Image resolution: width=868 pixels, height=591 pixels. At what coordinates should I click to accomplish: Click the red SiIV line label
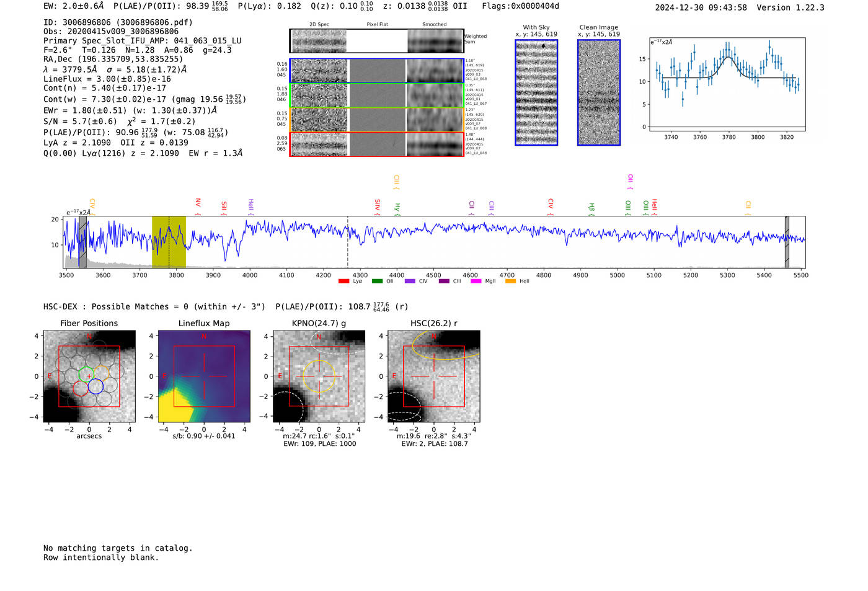tap(377, 207)
